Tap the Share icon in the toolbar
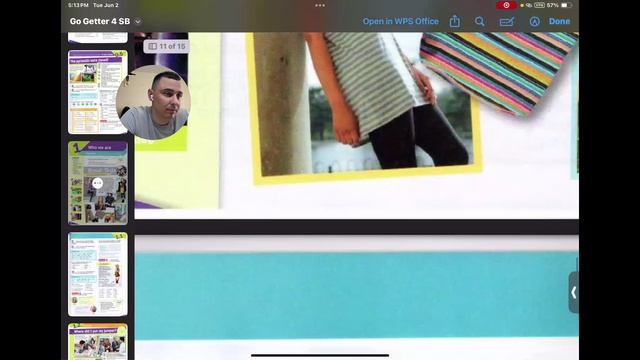The image size is (640, 360). coord(454,21)
